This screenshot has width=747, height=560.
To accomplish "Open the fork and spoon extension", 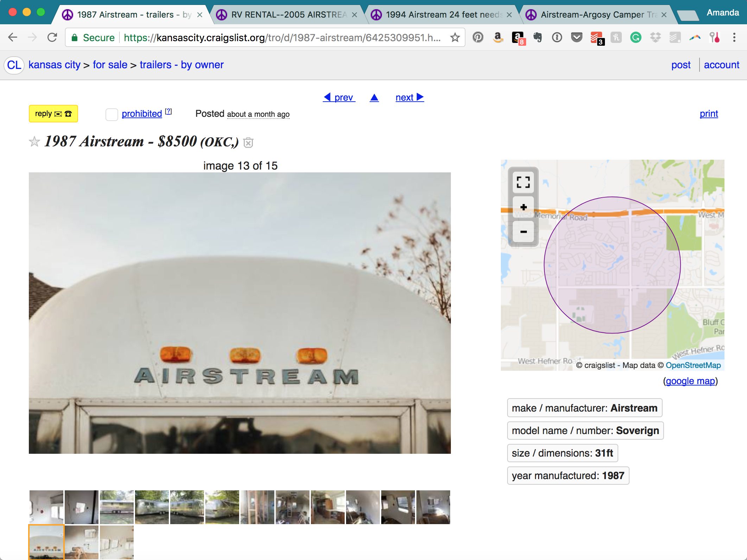I will [x=715, y=37].
